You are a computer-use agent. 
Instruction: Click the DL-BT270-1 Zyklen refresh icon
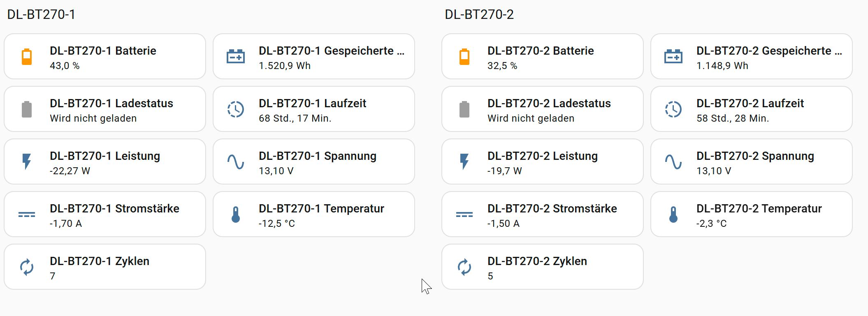pyautogui.click(x=27, y=267)
